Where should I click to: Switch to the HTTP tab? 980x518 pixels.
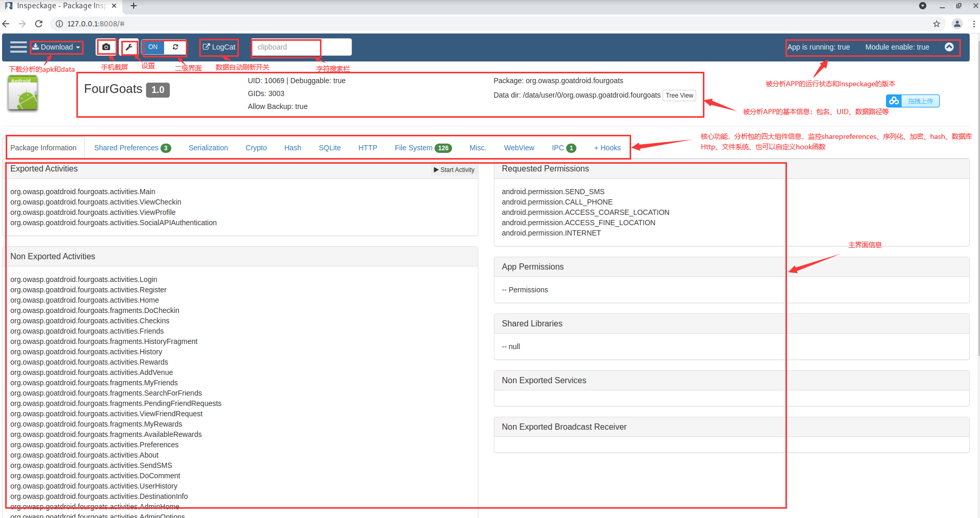pyautogui.click(x=367, y=148)
